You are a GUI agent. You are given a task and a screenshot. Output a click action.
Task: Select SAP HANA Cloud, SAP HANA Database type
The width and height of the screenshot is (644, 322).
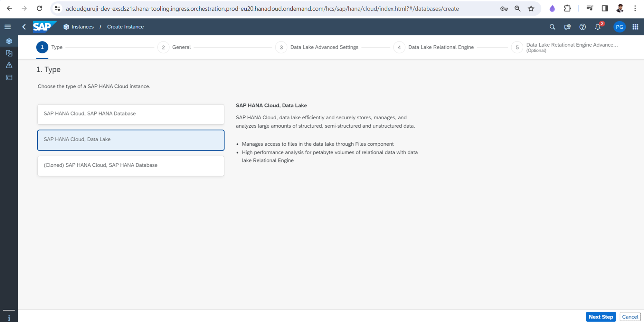point(131,114)
